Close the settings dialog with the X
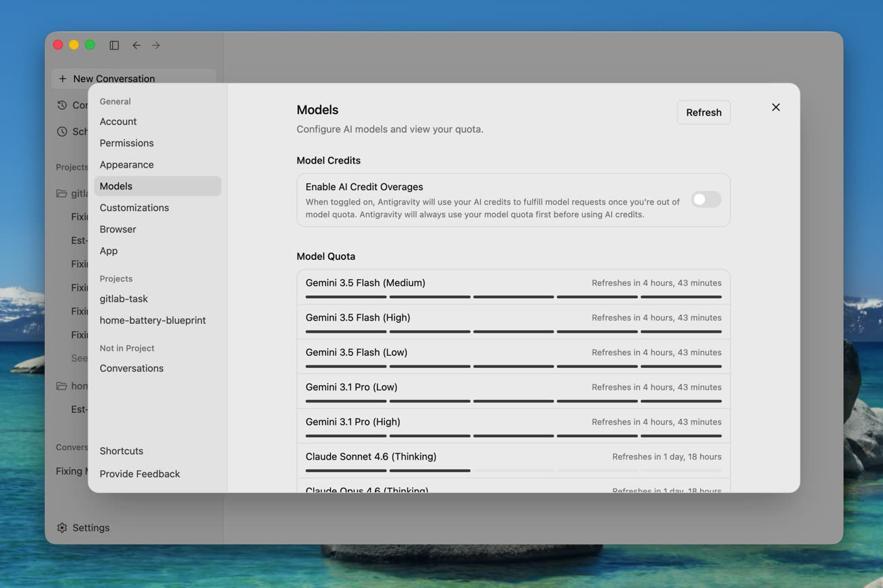The image size is (883, 588). point(776,107)
